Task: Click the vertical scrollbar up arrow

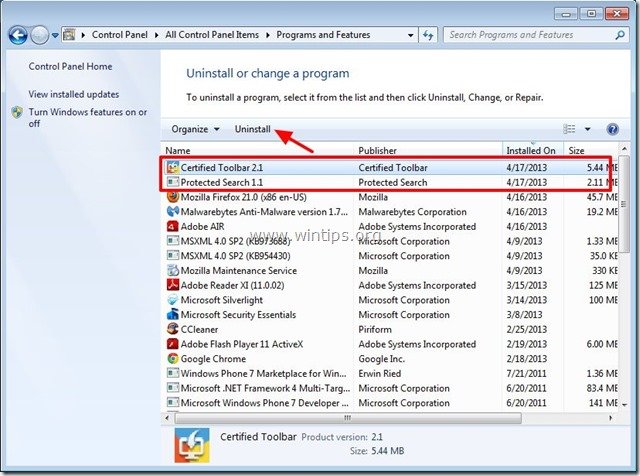Action: point(624,149)
